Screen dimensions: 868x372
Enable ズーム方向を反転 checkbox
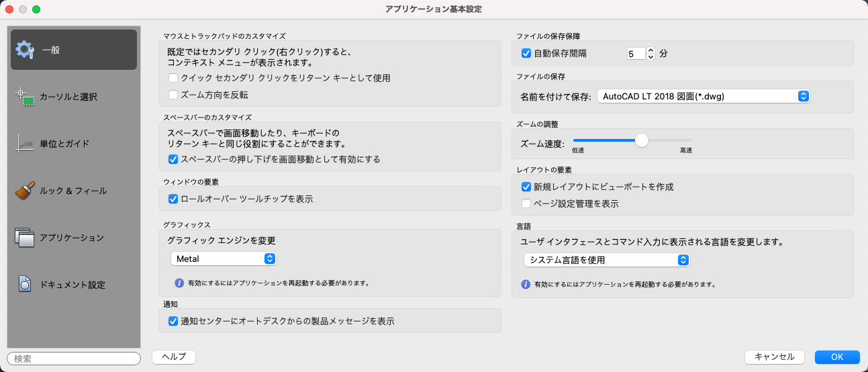coord(173,95)
